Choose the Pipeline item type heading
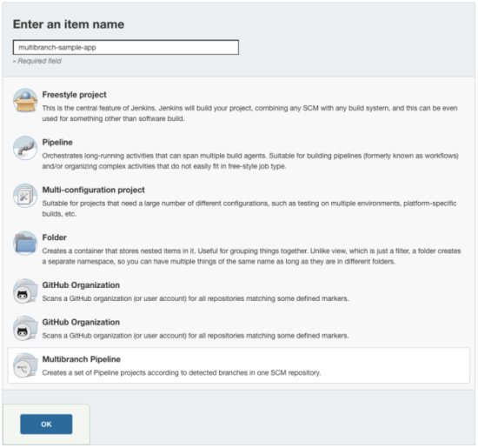The width and height of the screenshot is (478, 448). click(57, 142)
